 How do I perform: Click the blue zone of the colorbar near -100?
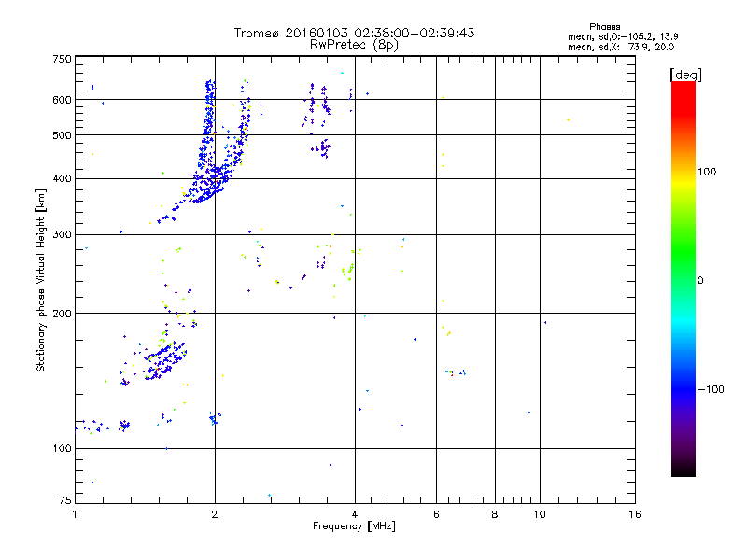point(684,389)
